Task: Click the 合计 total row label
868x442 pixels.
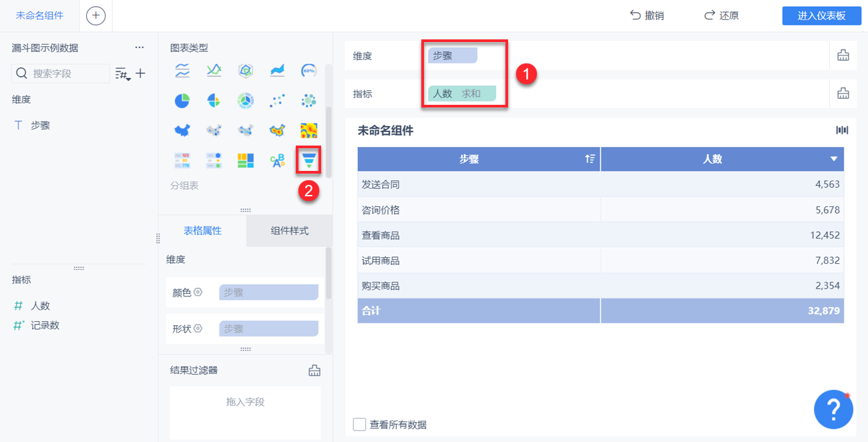Action: [x=479, y=310]
